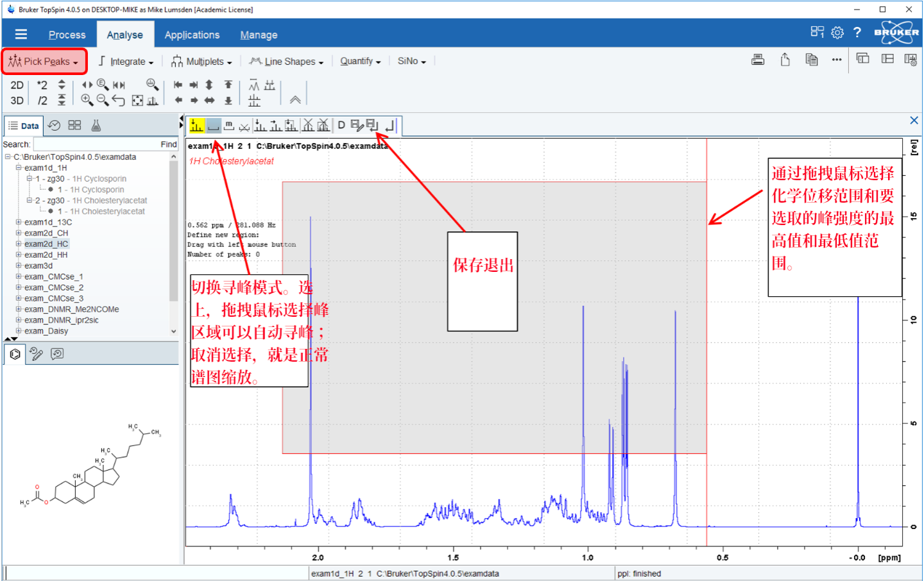
Task: Click the print icon in the toolbar
Action: (758, 60)
